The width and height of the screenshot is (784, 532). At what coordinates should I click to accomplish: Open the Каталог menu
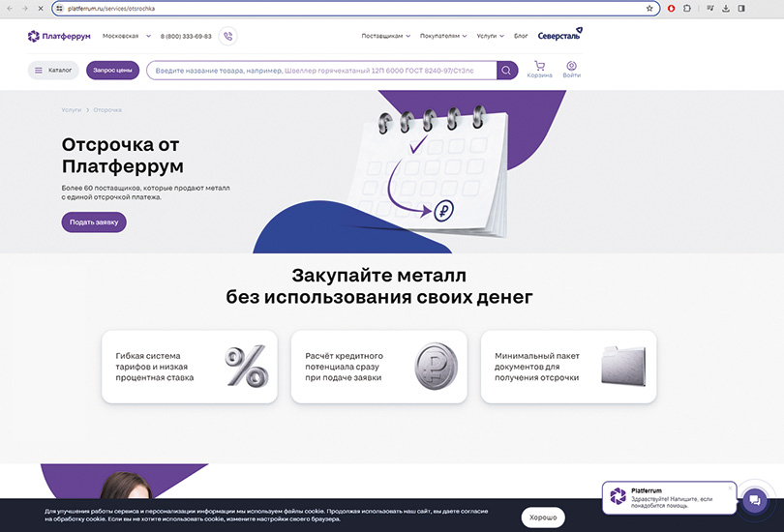53,70
